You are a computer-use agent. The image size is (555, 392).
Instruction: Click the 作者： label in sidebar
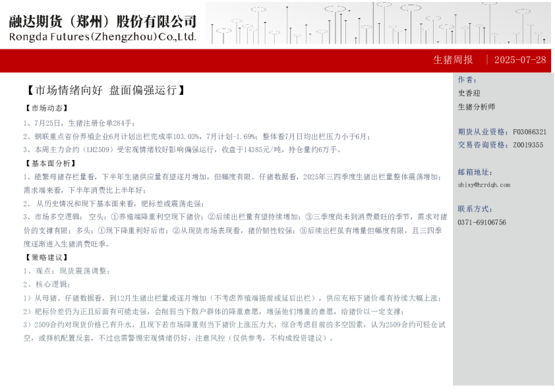[x=467, y=80]
